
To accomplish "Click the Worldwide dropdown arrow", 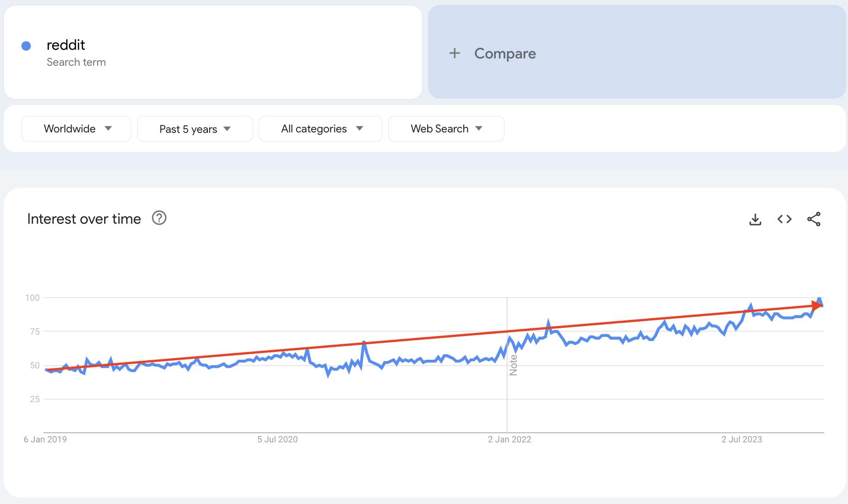I will tap(109, 129).
